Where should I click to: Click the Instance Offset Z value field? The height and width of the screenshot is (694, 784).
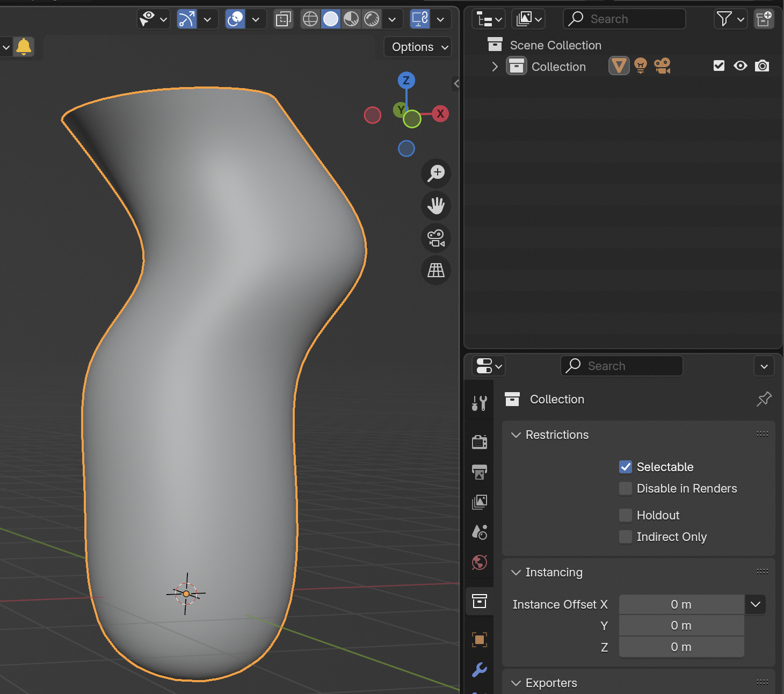(681, 647)
